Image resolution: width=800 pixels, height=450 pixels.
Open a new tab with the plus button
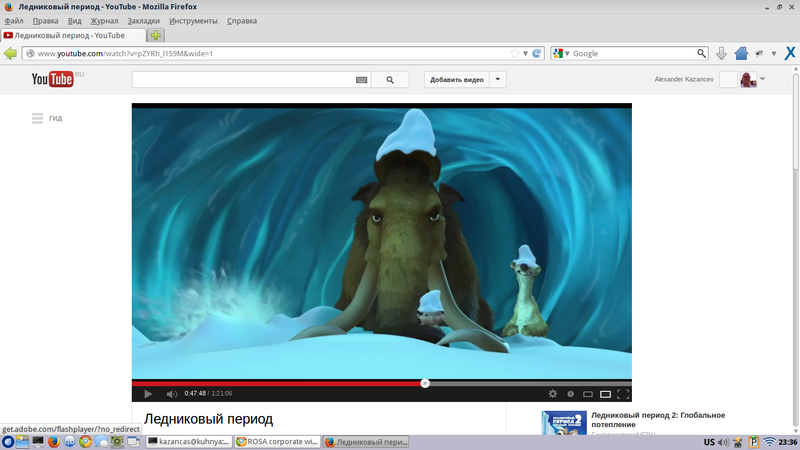[x=156, y=35]
